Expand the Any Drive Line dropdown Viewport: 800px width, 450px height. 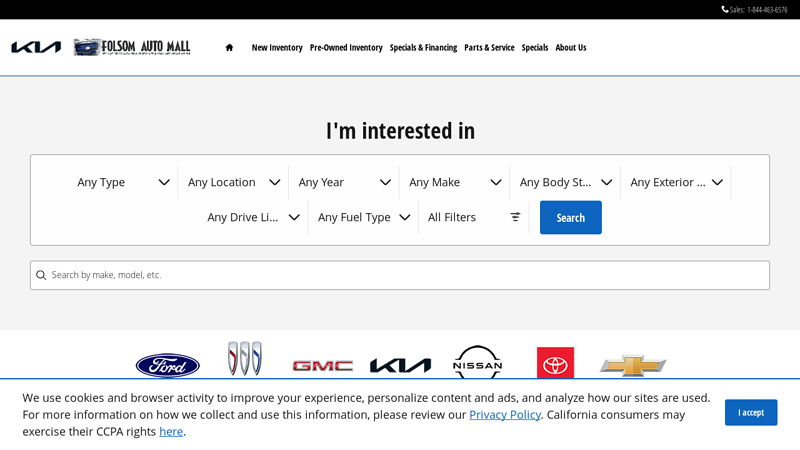coord(253,217)
